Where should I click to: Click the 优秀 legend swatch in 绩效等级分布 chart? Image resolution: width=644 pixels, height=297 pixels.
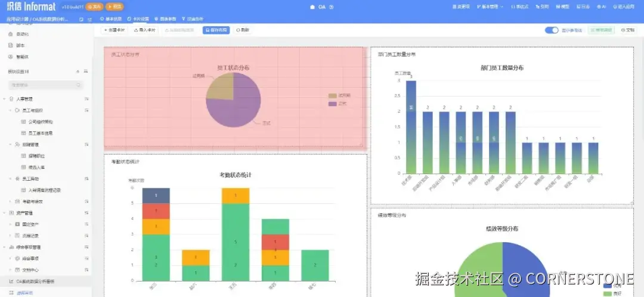coord(608,286)
